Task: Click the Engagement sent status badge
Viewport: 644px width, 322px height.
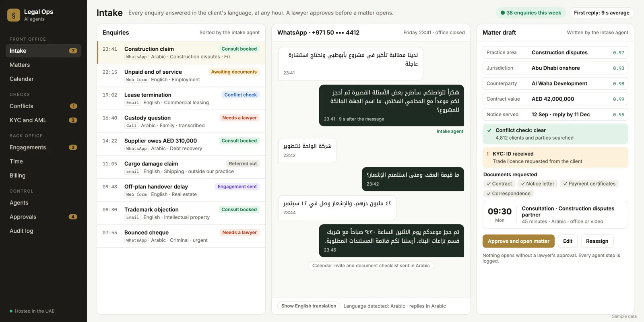Action: (237, 187)
